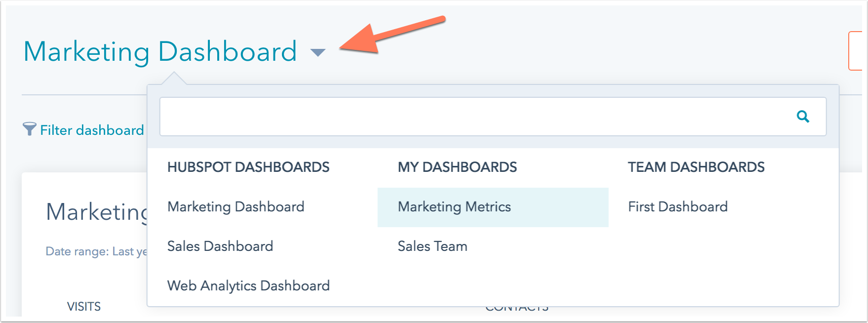Screen dimensions: 868x323
Task: Click the Filter dashboard link
Action: click(x=92, y=130)
